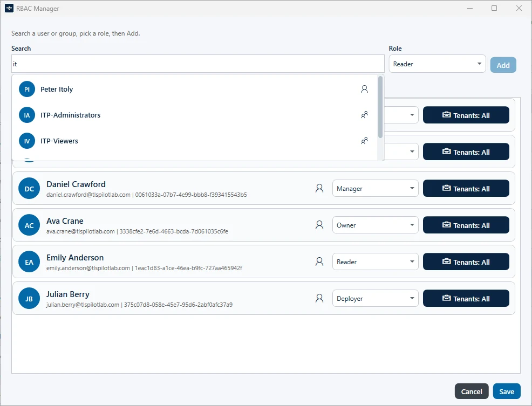The width and height of the screenshot is (532, 406).
Task: Click user type icon in Daniel Crawford row
Action: pyautogui.click(x=319, y=188)
